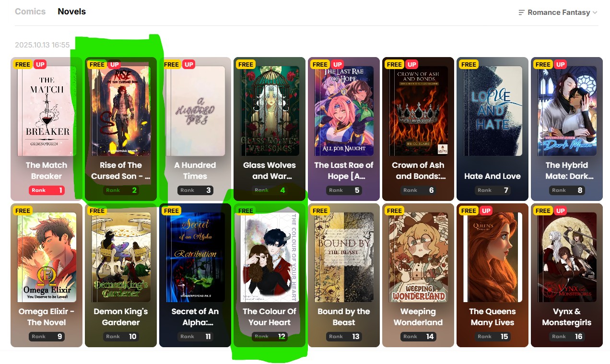Viewport: 610px width, 364px height.
Task: Switch to the Comics tab
Action: (x=30, y=12)
